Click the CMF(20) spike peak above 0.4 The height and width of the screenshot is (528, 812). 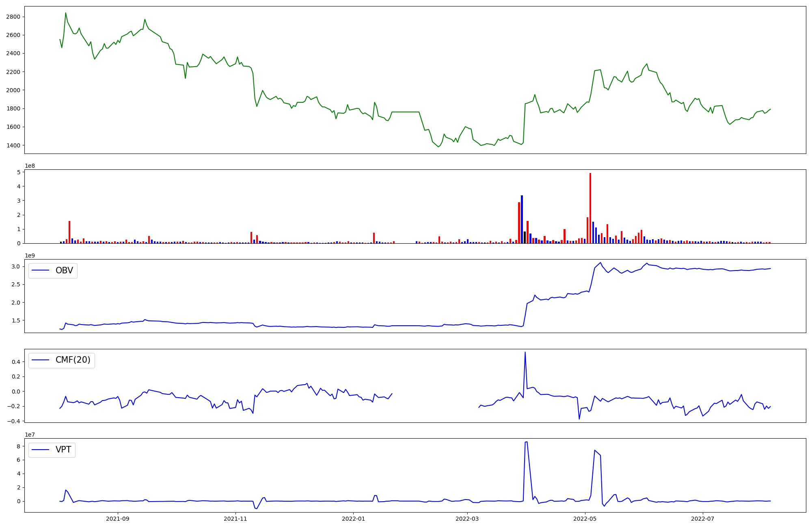point(525,353)
